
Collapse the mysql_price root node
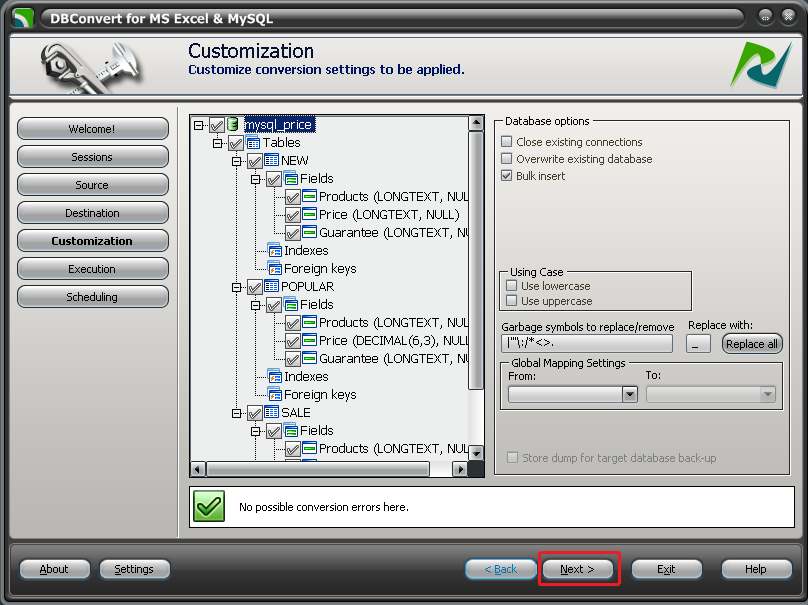[198, 125]
